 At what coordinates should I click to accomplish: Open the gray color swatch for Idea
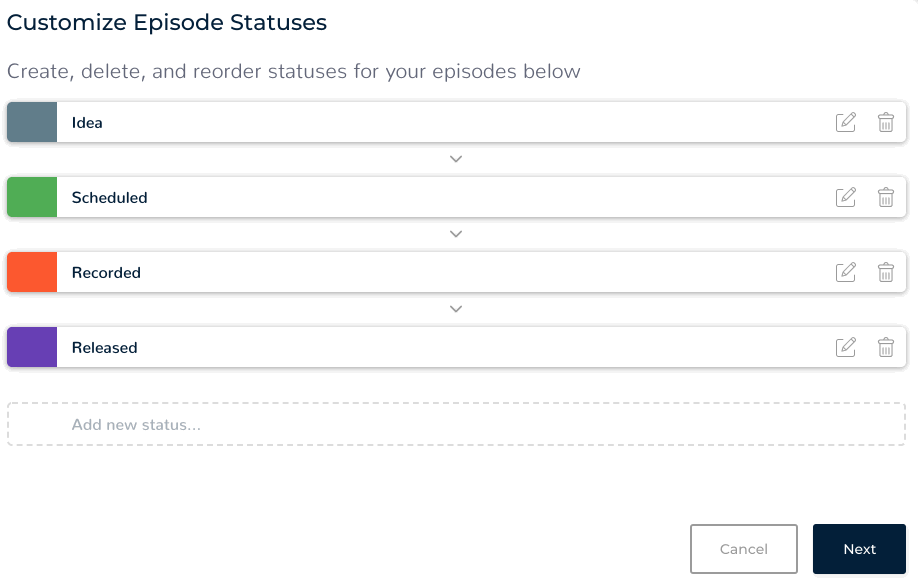[32, 122]
